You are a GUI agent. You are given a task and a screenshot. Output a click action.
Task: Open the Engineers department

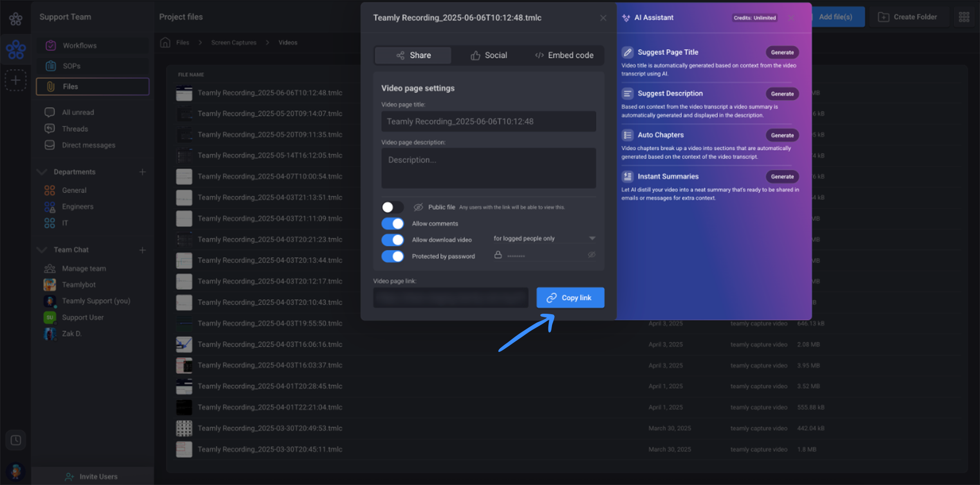pyautogui.click(x=78, y=207)
